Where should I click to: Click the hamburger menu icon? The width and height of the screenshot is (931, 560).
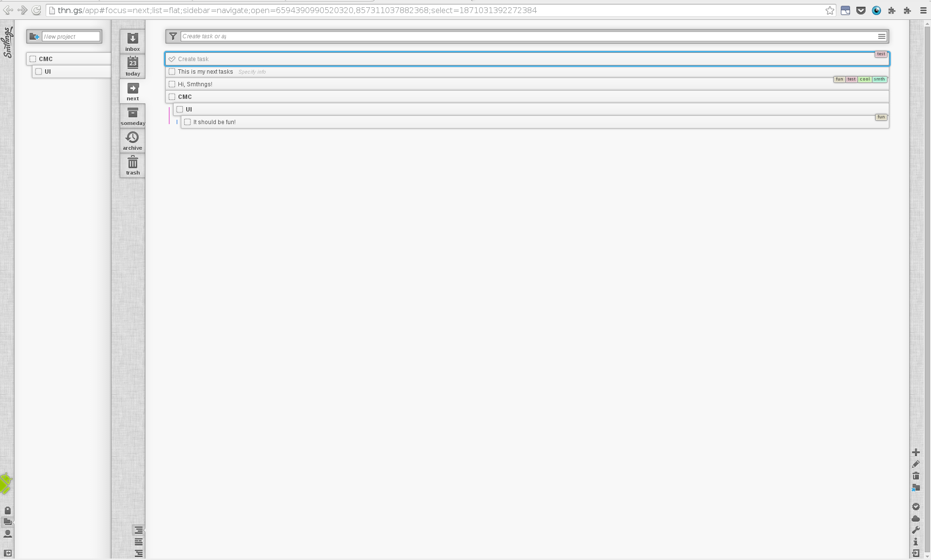pos(882,36)
